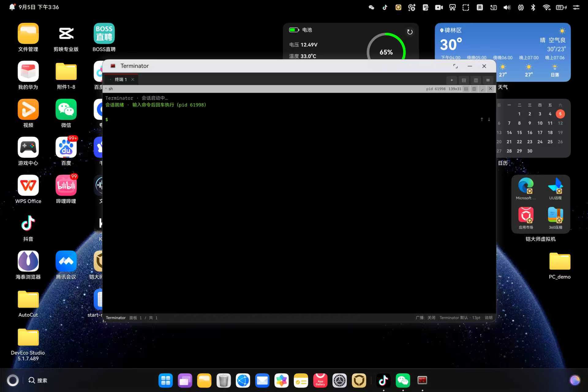Switch to Terminator icon in dock
This screenshot has width=588, height=392.
[422, 381]
